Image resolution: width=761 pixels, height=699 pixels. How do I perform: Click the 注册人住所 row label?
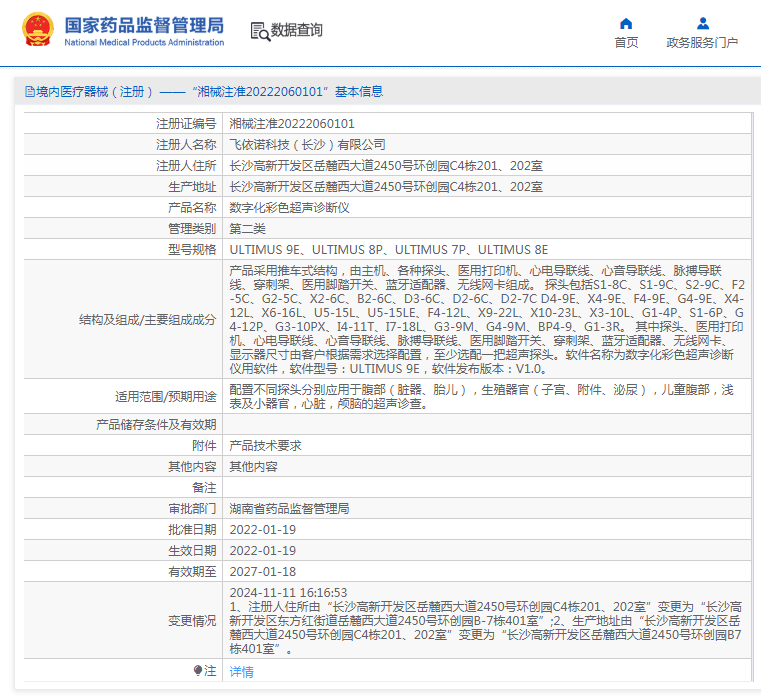[x=186, y=166]
